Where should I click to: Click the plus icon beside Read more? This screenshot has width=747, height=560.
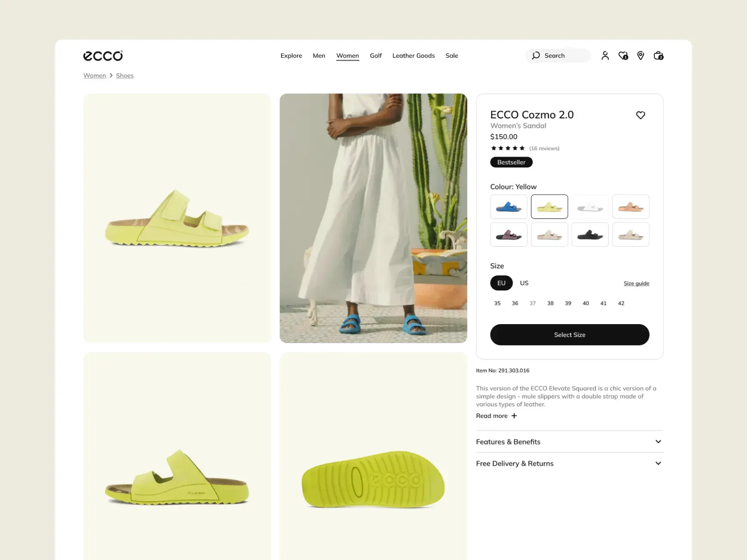click(514, 416)
